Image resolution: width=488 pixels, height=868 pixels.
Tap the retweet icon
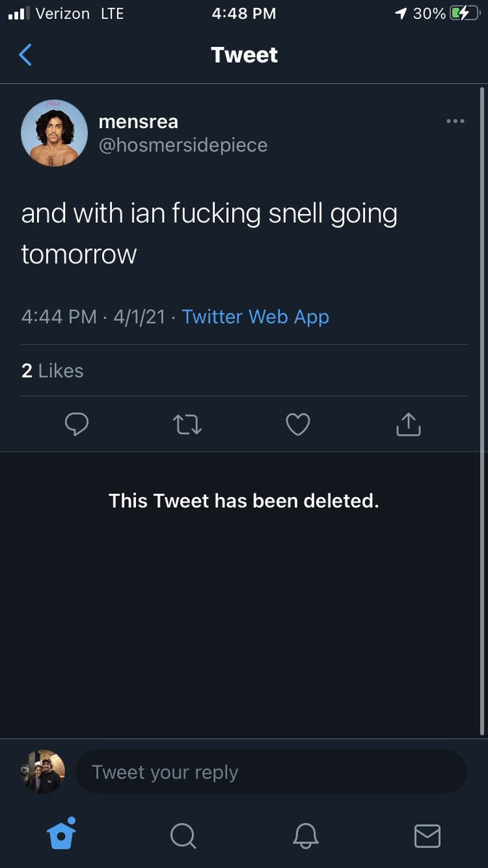[x=188, y=425]
